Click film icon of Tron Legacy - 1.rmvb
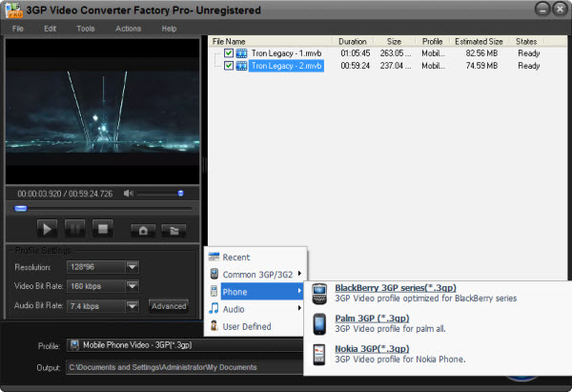 pos(241,53)
